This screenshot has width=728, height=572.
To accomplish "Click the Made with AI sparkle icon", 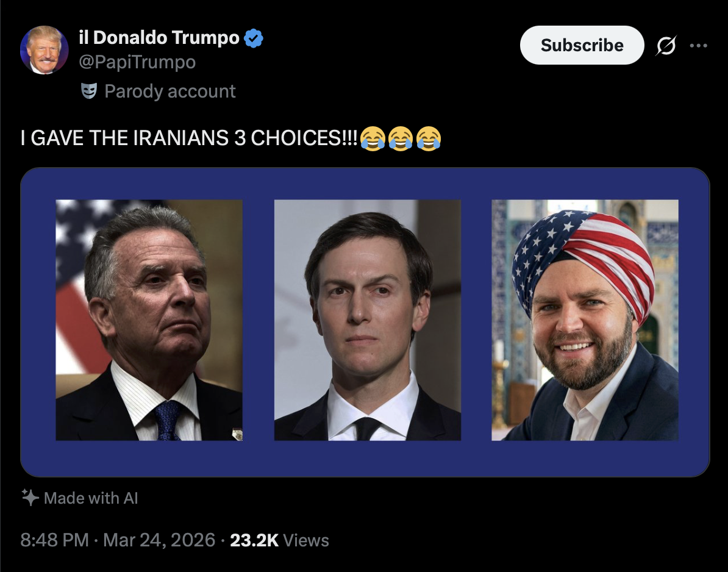I will [x=30, y=498].
